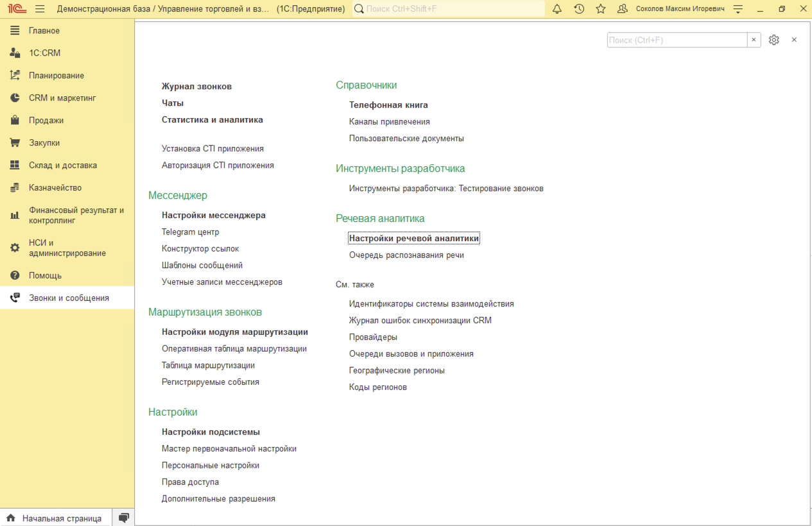
Task: Click the notifications bell icon
Action: pyautogui.click(x=557, y=9)
